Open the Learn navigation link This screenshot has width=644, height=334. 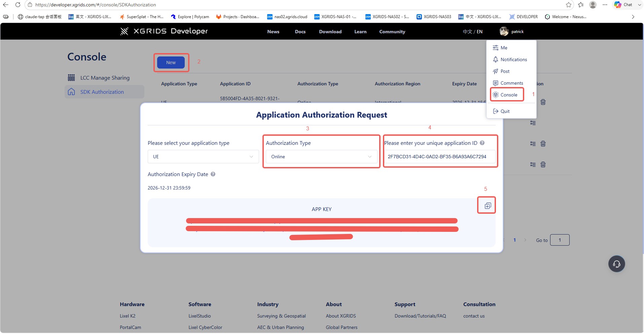point(360,32)
